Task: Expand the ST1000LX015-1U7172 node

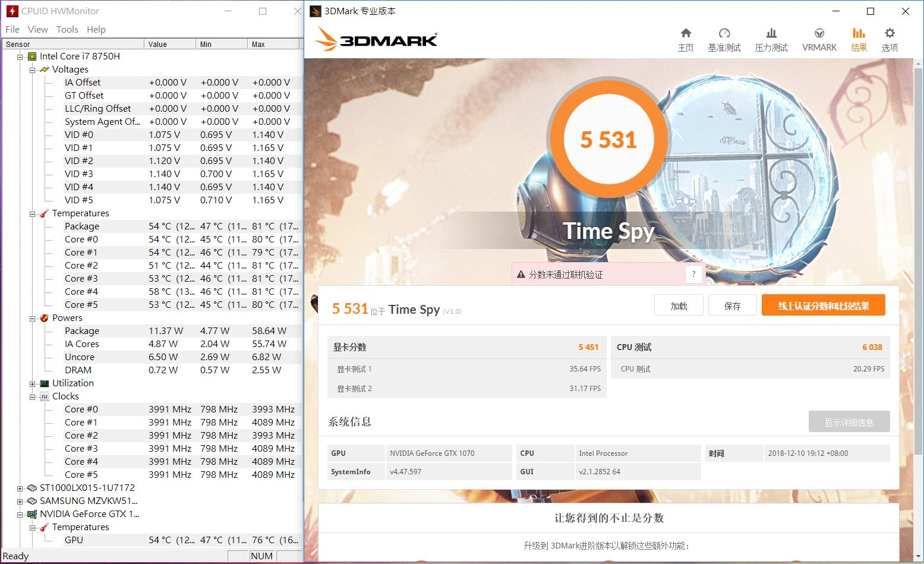Action: 20,489
